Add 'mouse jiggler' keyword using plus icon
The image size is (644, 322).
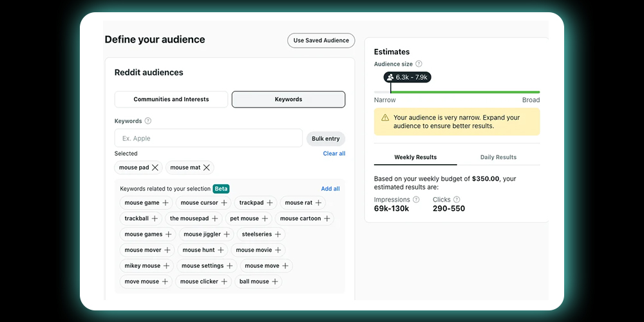pyautogui.click(x=227, y=234)
